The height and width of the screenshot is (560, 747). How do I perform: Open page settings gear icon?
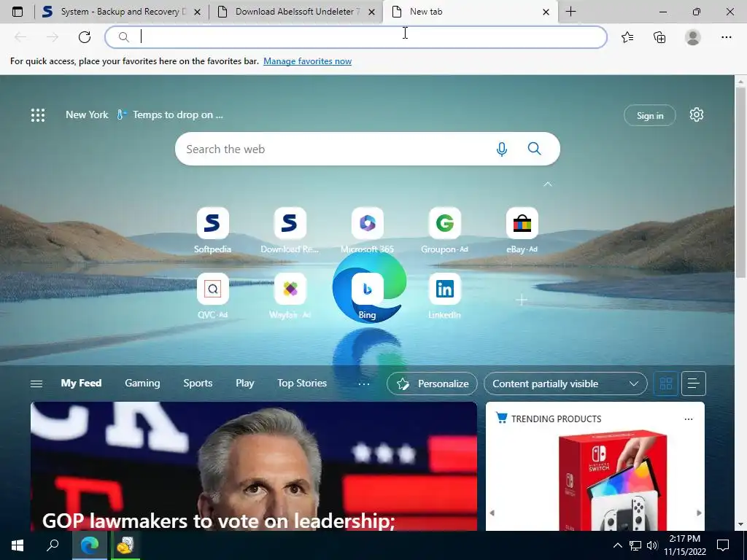[x=696, y=114]
